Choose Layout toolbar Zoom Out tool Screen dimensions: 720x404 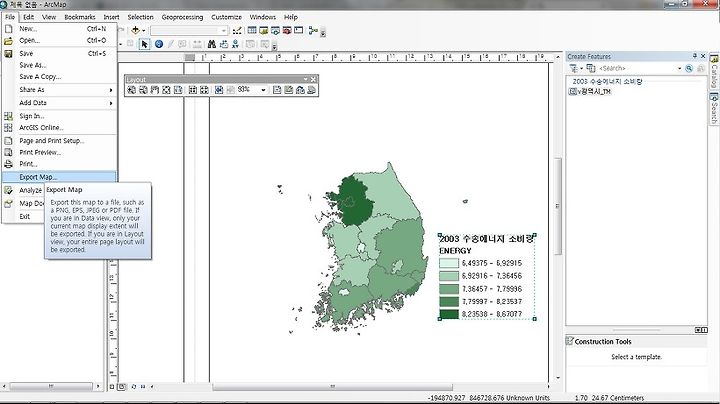[143, 90]
